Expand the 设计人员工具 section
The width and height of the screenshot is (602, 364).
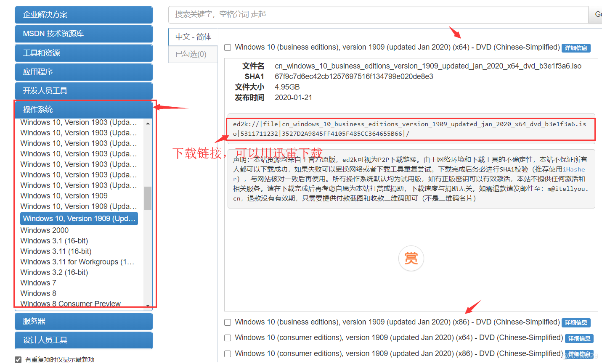(83, 340)
